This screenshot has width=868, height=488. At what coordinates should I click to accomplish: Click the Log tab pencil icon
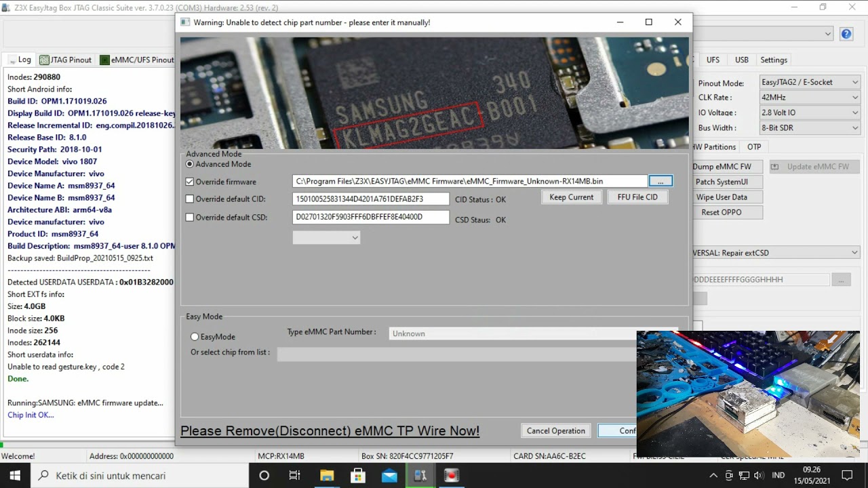tap(11, 60)
